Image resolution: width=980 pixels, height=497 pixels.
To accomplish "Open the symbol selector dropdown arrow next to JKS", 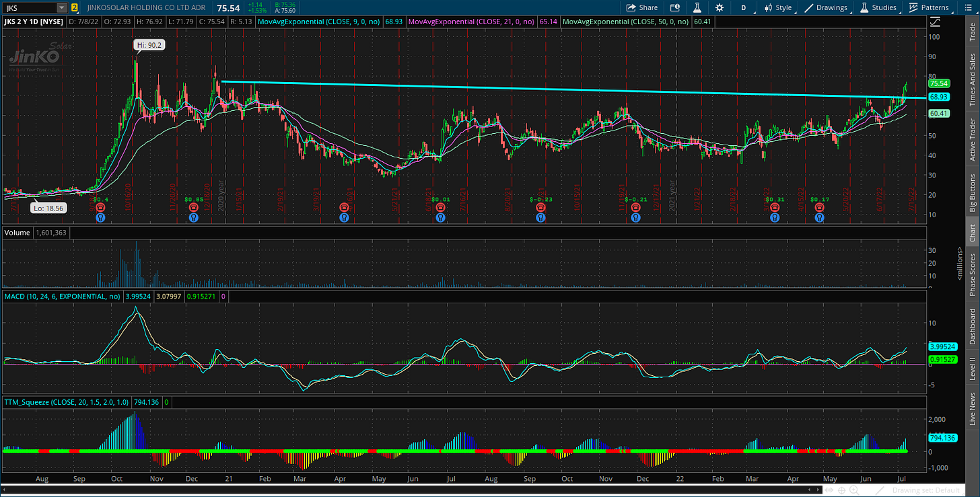I will pos(62,7).
